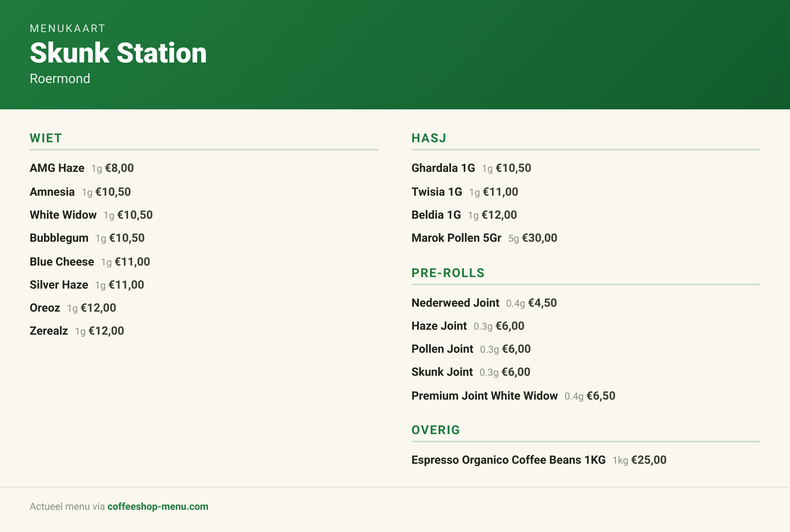Click the WIET section heading
This screenshot has width=790, height=532.
coord(46,138)
